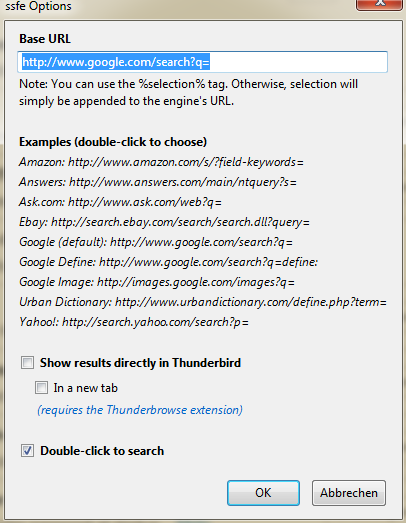The height and width of the screenshot is (523, 406).
Task: Uncheck Double-click to search checkbox
Action: pyautogui.click(x=27, y=451)
